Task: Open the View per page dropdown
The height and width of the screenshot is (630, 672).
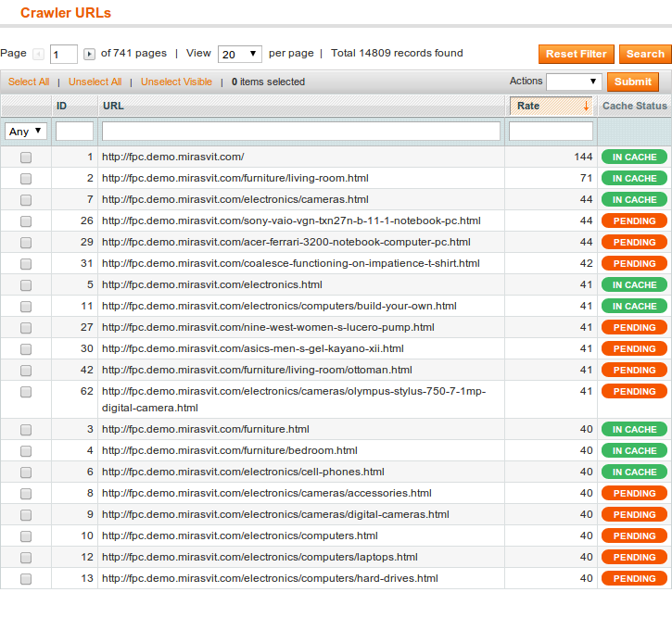Action: (x=239, y=55)
